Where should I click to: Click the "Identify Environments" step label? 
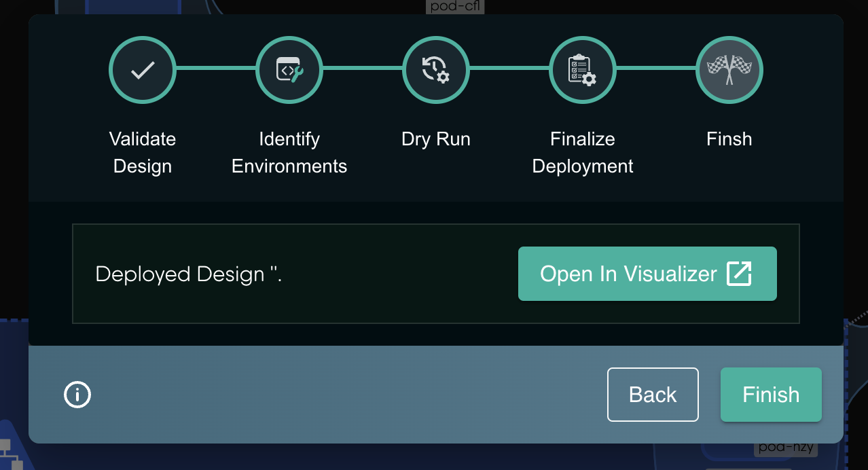(289, 153)
